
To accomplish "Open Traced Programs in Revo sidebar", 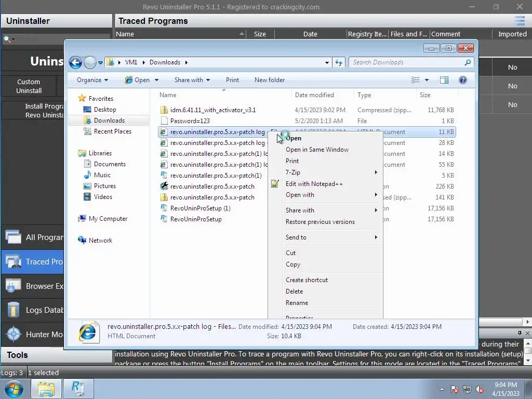I will tap(33, 262).
